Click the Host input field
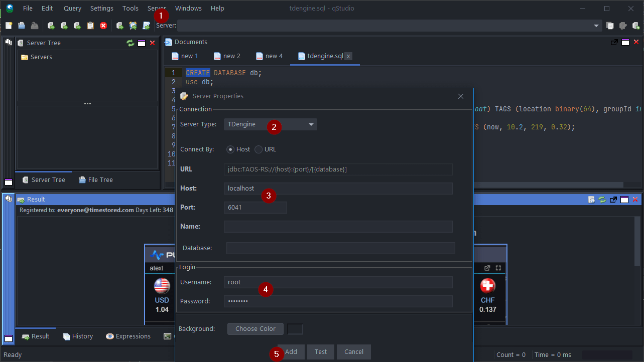 (x=338, y=189)
